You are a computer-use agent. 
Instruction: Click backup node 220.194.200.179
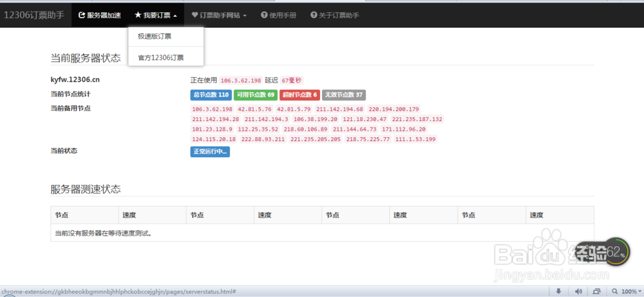[x=393, y=110]
